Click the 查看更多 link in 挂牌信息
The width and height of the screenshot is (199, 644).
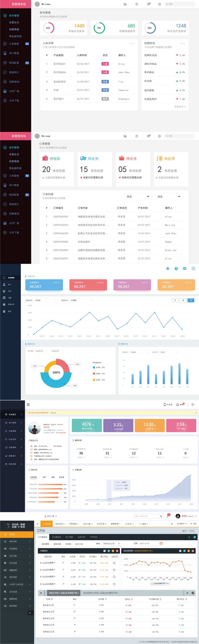click(x=180, y=107)
